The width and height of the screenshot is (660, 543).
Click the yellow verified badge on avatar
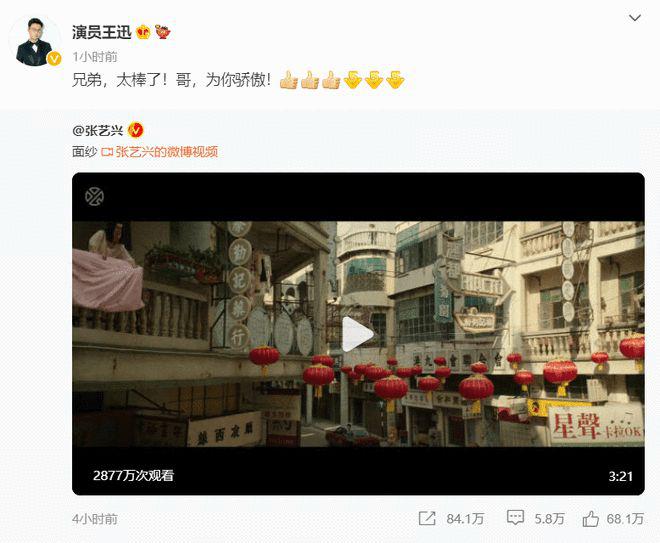pos(54,59)
